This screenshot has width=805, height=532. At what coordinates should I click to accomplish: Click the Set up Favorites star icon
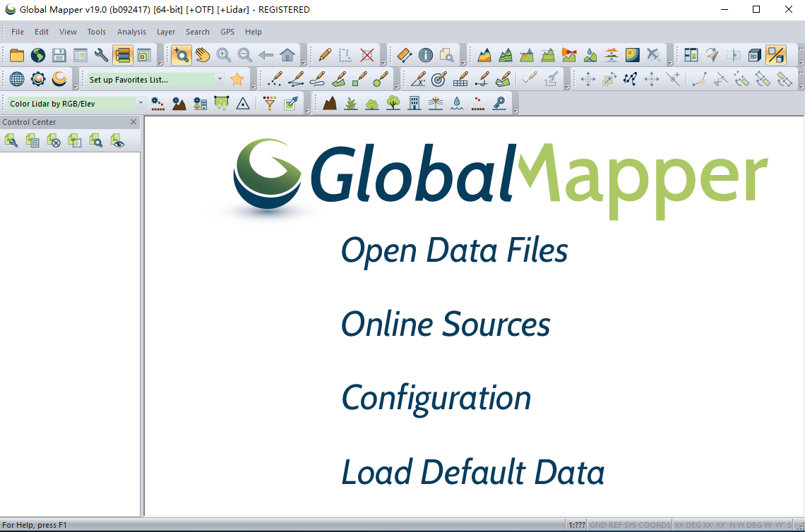click(237, 79)
